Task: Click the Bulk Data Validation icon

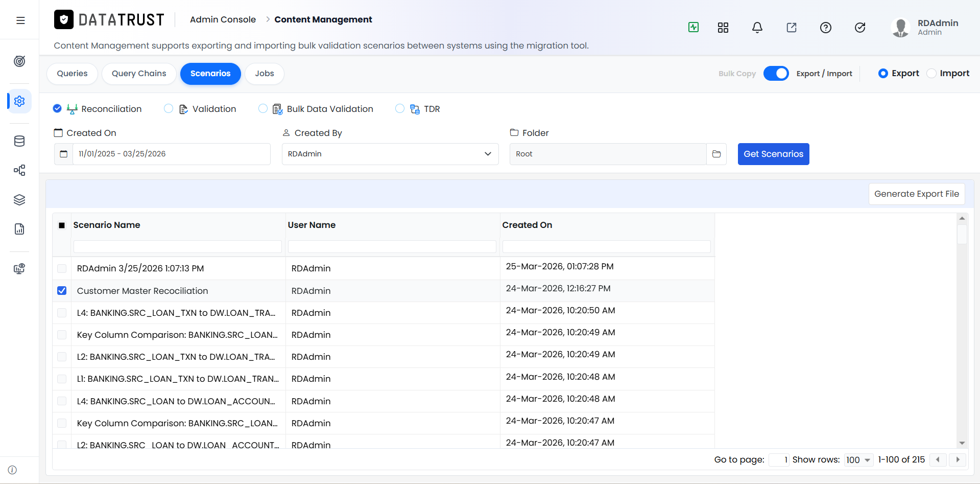Action: [x=278, y=109]
